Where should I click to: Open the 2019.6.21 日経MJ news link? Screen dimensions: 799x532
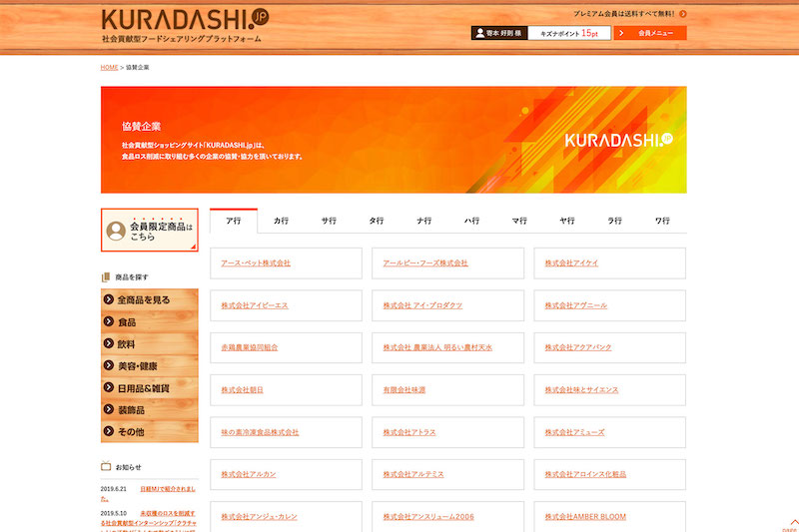[167, 489]
